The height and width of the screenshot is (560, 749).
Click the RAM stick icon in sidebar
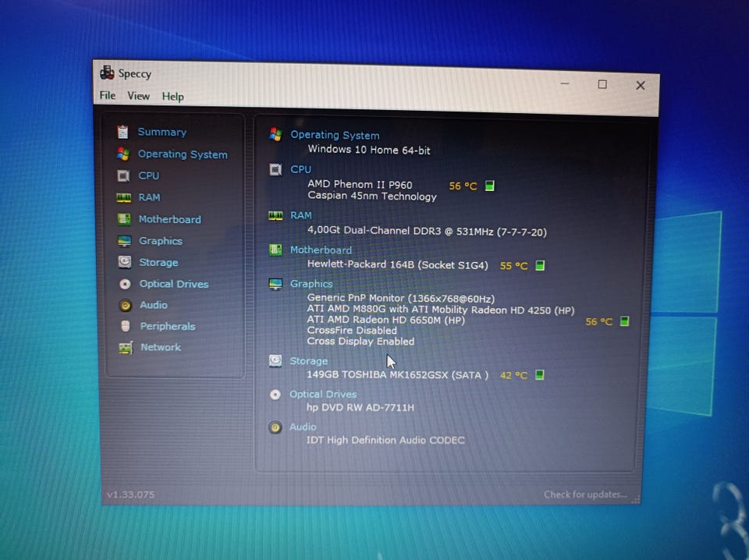124,197
